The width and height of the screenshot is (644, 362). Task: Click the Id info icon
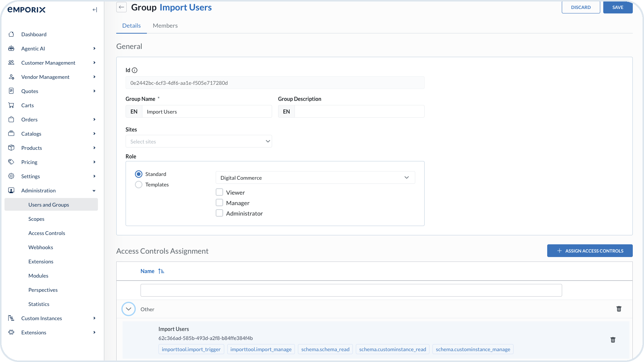pos(135,70)
